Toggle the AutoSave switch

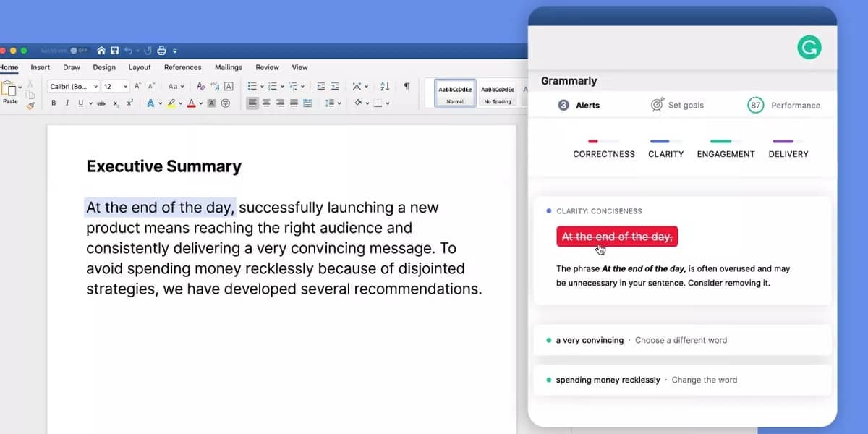80,51
